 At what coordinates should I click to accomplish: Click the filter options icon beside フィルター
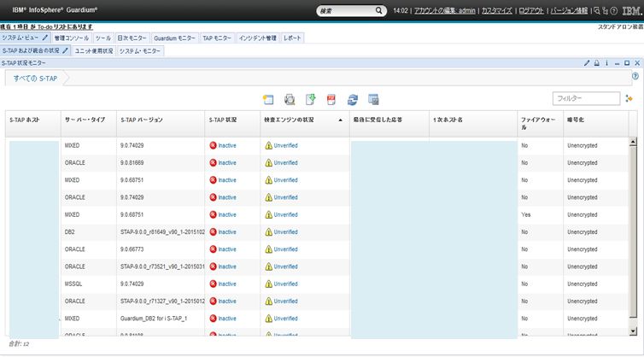[x=629, y=99]
